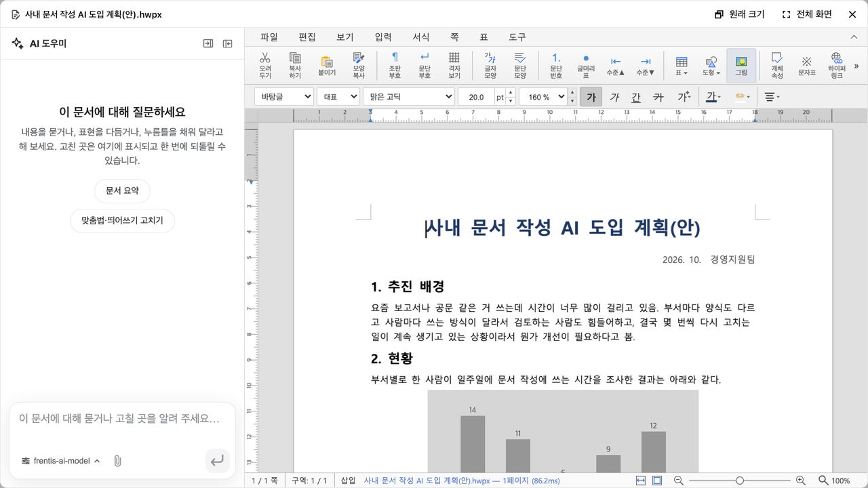Viewport: 868px width, 488px height.
Task: Apply 글머리표 (bullet points)
Action: pos(586,65)
